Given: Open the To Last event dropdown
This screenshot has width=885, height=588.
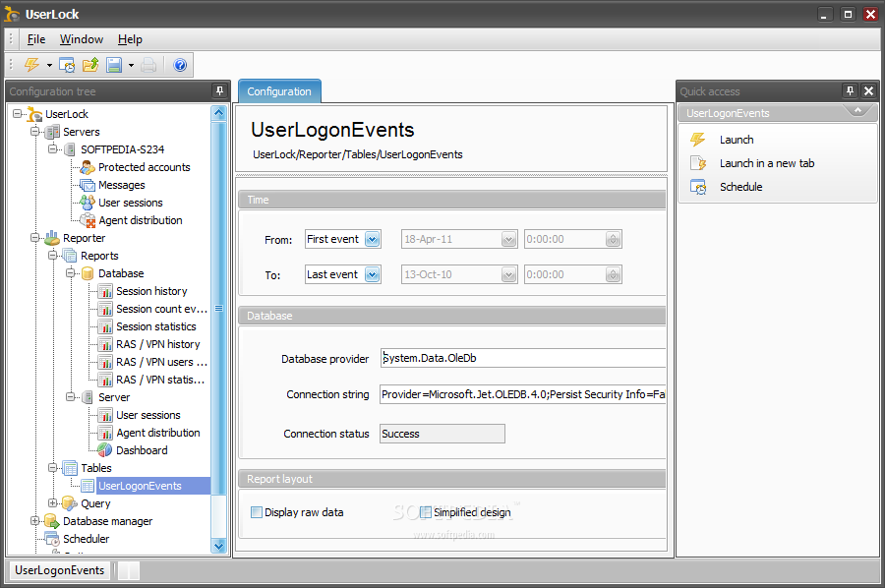Looking at the screenshot, I should [372, 274].
